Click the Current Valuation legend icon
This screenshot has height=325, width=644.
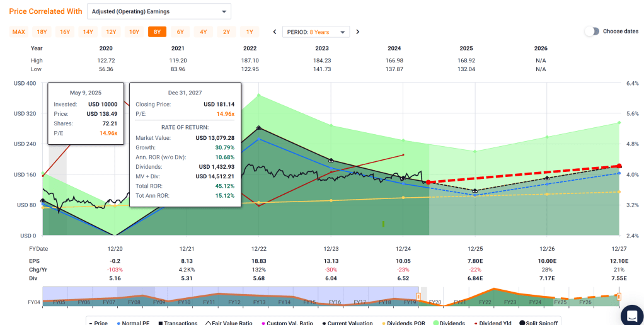pos(325,322)
